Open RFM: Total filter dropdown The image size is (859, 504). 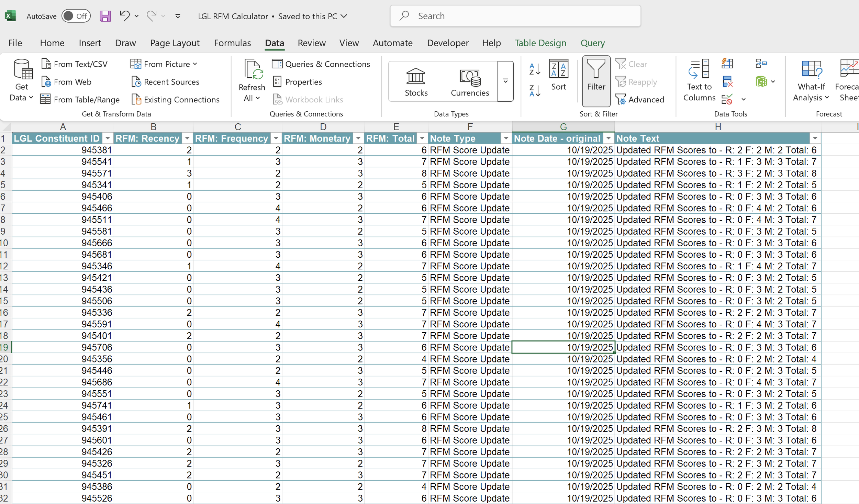pyautogui.click(x=422, y=138)
